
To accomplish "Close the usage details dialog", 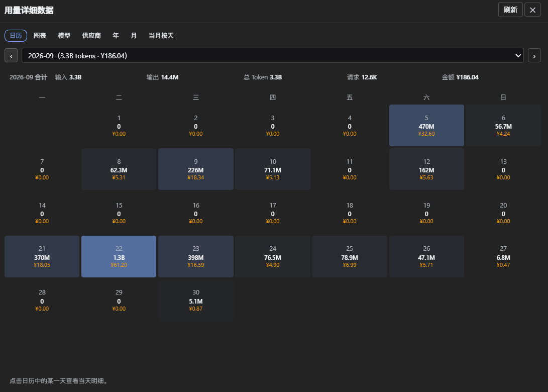I will pyautogui.click(x=532, y=10).
